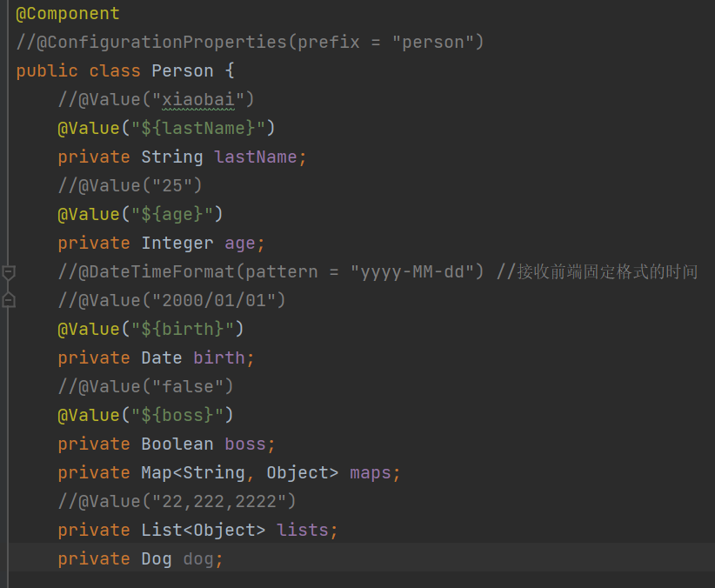Viewport: 715px width, 588px height.
Task: Click the String type of lastName
Action: tap(172, 157)
